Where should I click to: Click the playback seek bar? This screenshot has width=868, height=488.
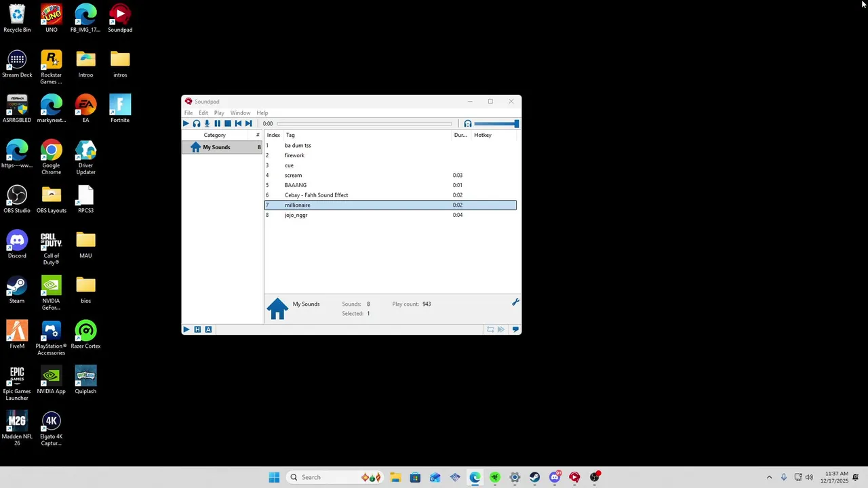click(x=364, y=124)
